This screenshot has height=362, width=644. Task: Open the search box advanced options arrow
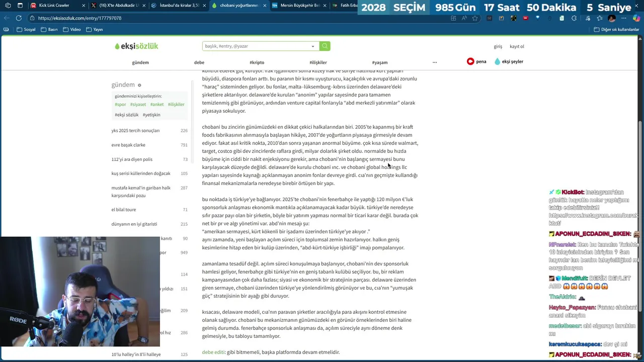click(x=312, y=46)
